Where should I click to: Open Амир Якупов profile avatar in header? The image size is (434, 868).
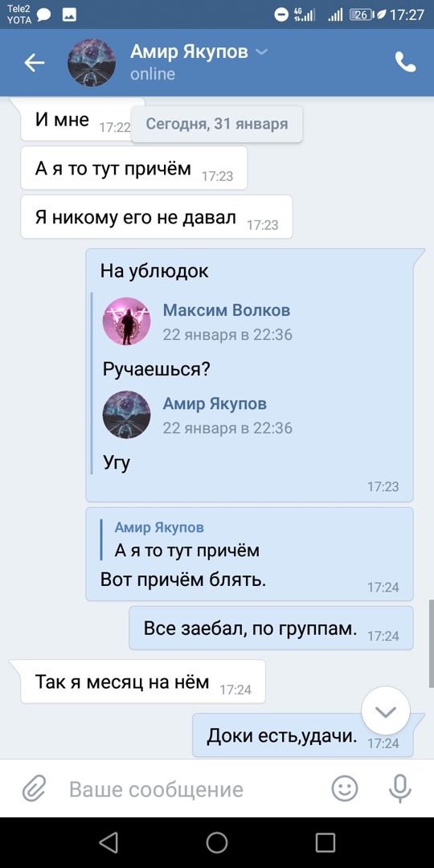pyautogui.click(x=92, y=63)
